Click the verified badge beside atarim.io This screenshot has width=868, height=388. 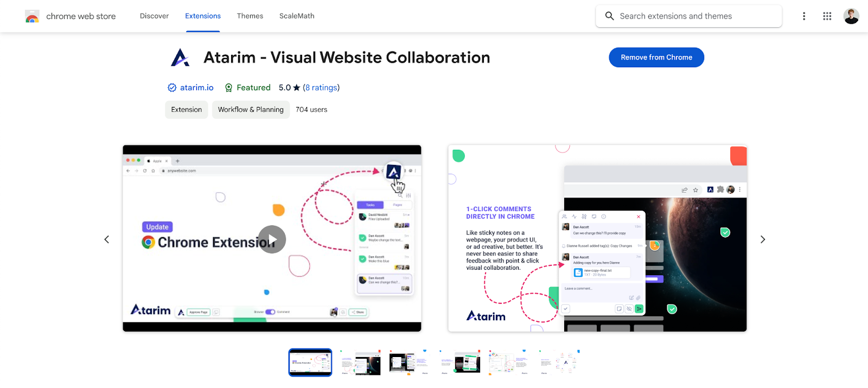coord(172,88)
